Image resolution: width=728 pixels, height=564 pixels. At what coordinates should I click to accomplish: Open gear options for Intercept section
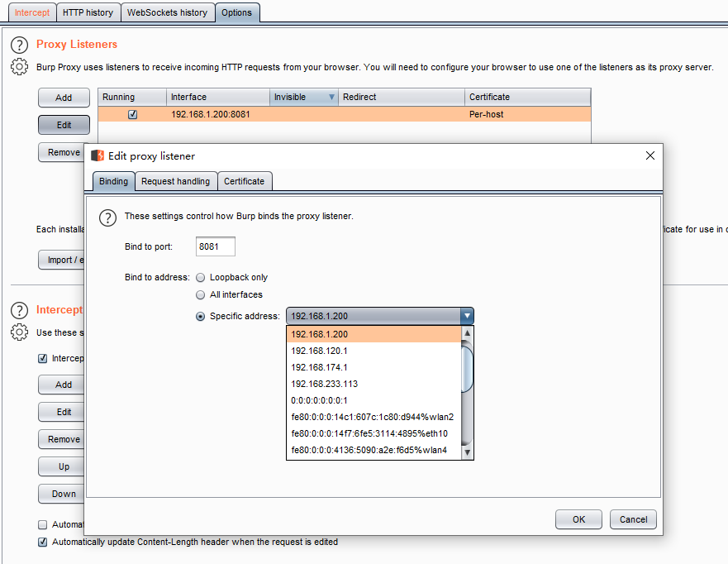pyautogui.click(x=19, y=332)
